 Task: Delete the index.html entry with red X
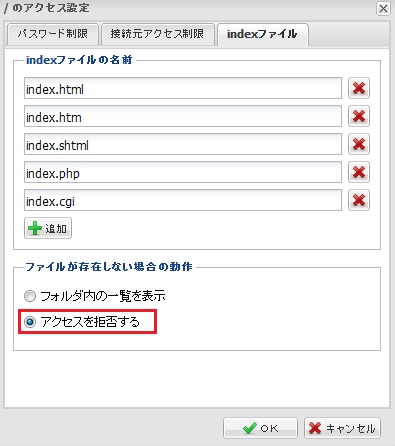coord(359,88)
